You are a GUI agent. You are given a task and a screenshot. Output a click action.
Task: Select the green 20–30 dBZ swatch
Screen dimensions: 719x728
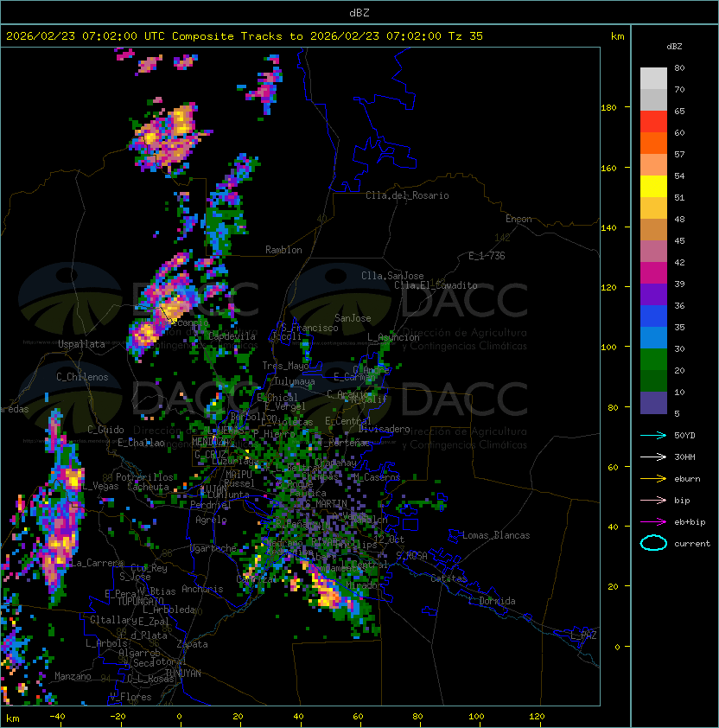click(x=653, y=360)
